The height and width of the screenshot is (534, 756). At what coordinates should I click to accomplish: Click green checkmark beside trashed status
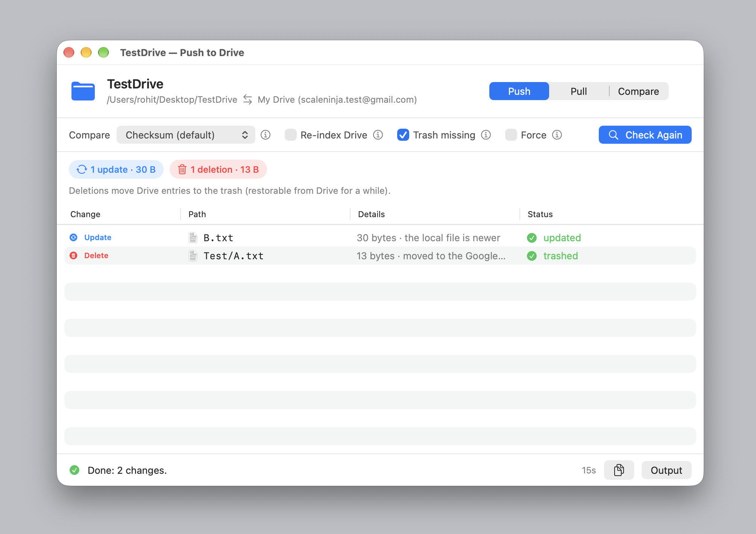point(532,256)
